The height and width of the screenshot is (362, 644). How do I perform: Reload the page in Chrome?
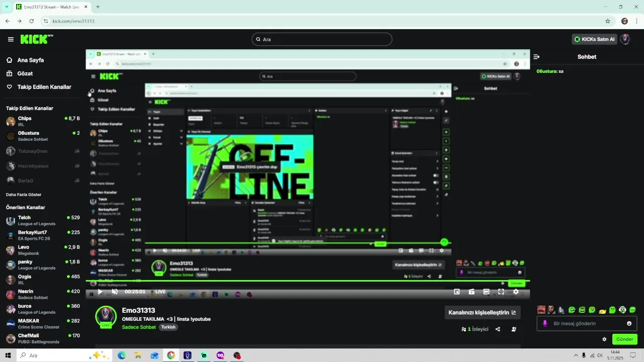coord(31,21)
